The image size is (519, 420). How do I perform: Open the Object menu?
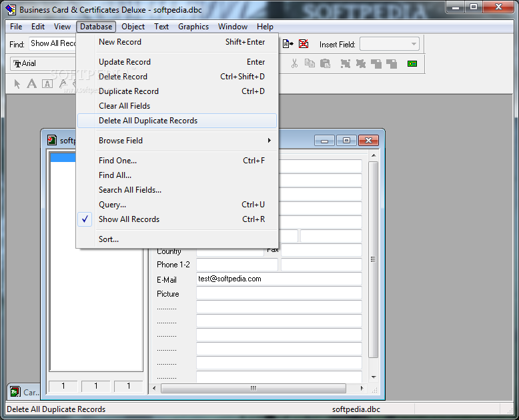(x=133, y=27)
